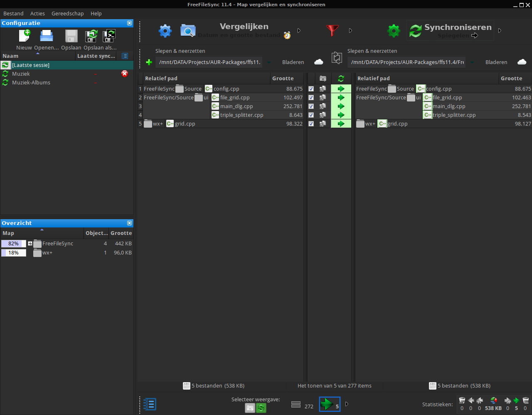Click green arrow action for grid.cpp row

(341, 124)
